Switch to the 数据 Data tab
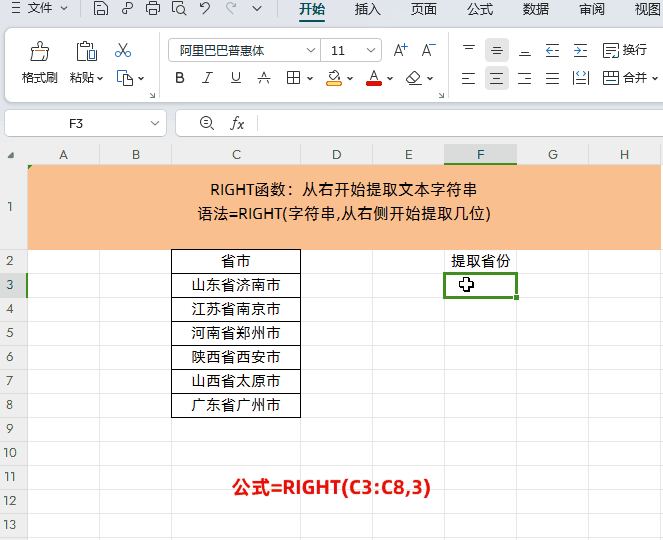The image size is (663, 540). pyautogui.click(x=536, y=9)
